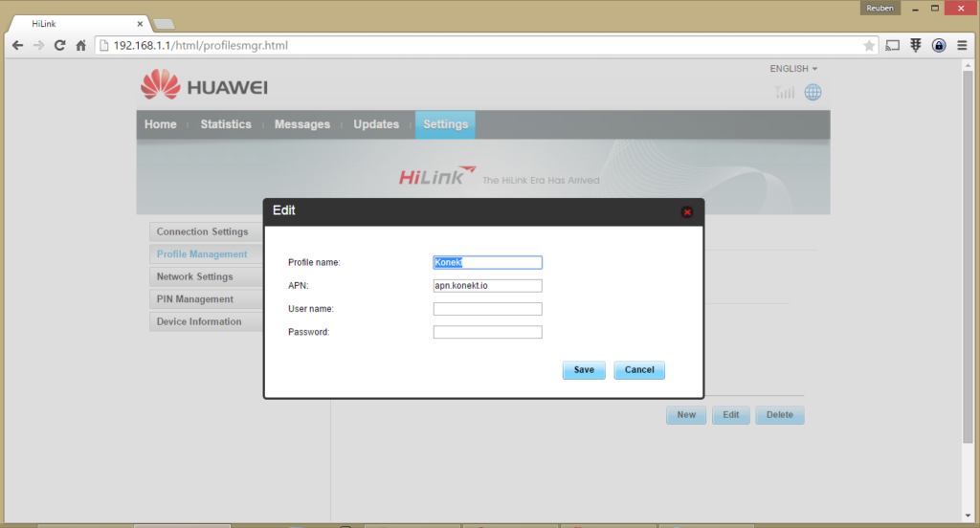
Task: Click the HiLink banner logo
Action: (437, 177)
